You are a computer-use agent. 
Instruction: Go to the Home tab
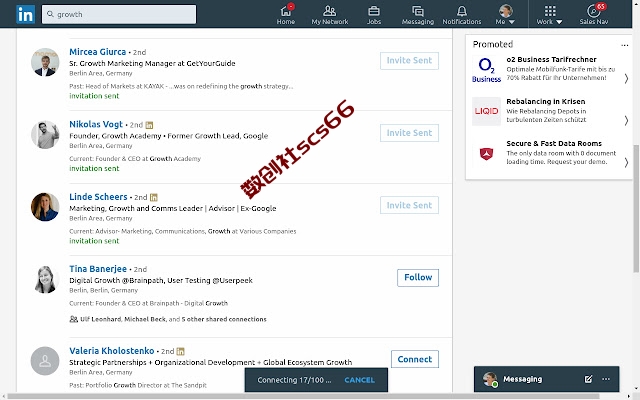coord(286,14)
